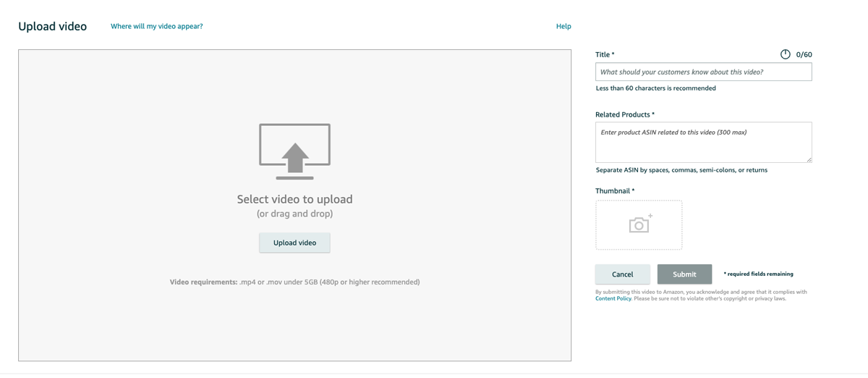The height and width of the screenshot is (378, 868).
Task: Focus the Title input field
Action: (703, 72)
